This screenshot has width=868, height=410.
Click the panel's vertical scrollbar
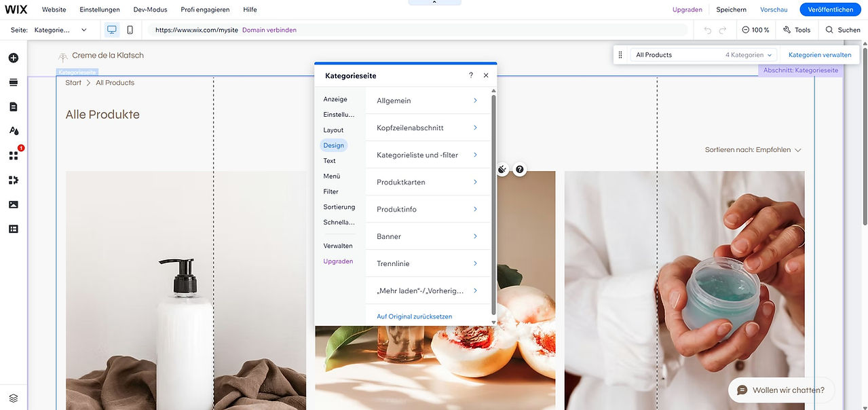pyautogui.click(x=493, y=204)
